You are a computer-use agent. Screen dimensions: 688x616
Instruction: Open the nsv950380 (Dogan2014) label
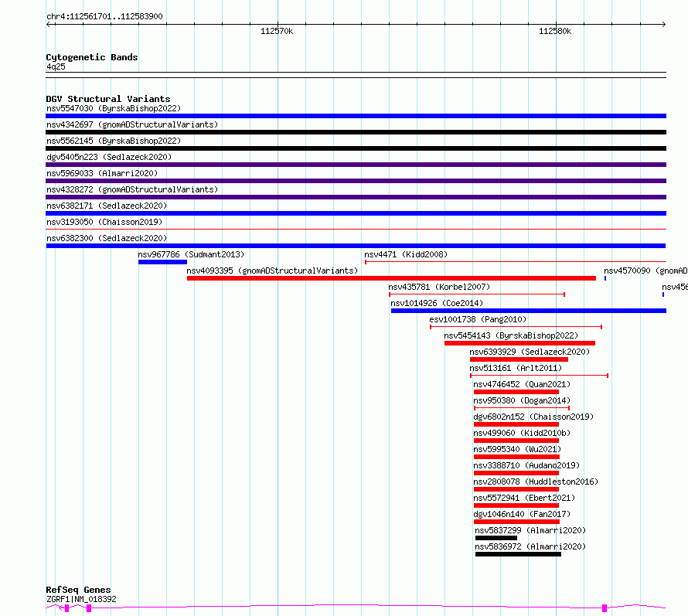(x=522, y=400)
